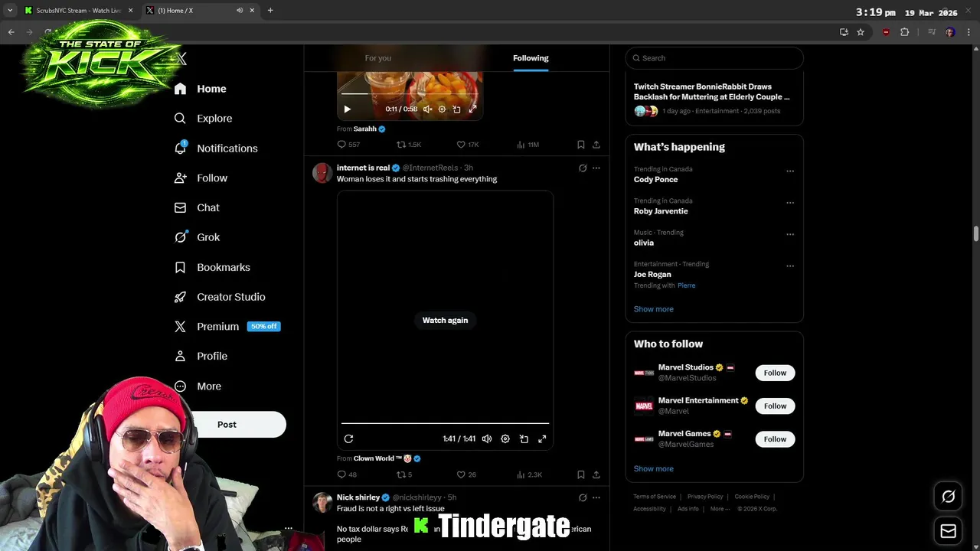Click the Profile person icon
Screen dimensions: 980x551
180,356
